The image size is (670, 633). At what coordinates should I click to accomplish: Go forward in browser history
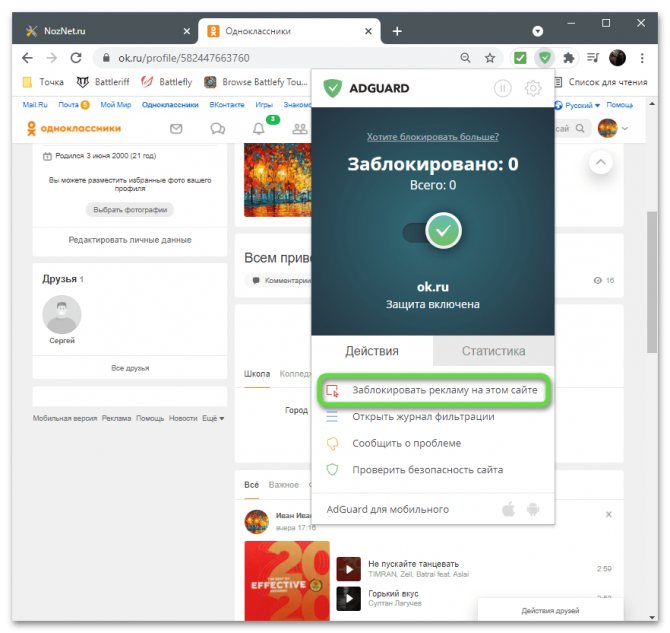(52, 58)
